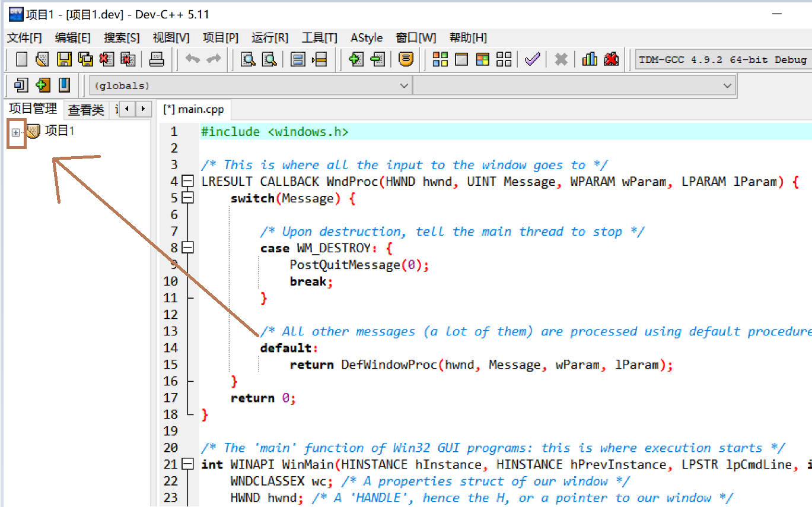Click right arrow of sidebar tab scroller
Screen dimensions: 812x507
(x=143, y=109)
